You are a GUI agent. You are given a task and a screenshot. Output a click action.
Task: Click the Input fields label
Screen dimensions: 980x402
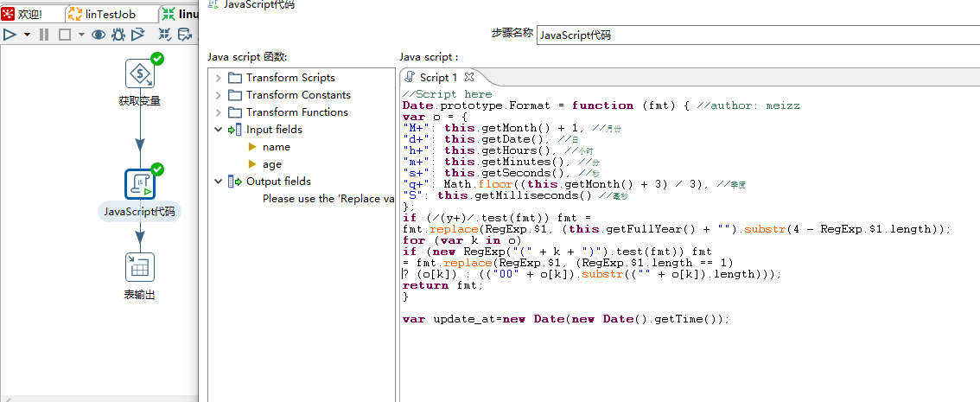[x=274, y=130]
